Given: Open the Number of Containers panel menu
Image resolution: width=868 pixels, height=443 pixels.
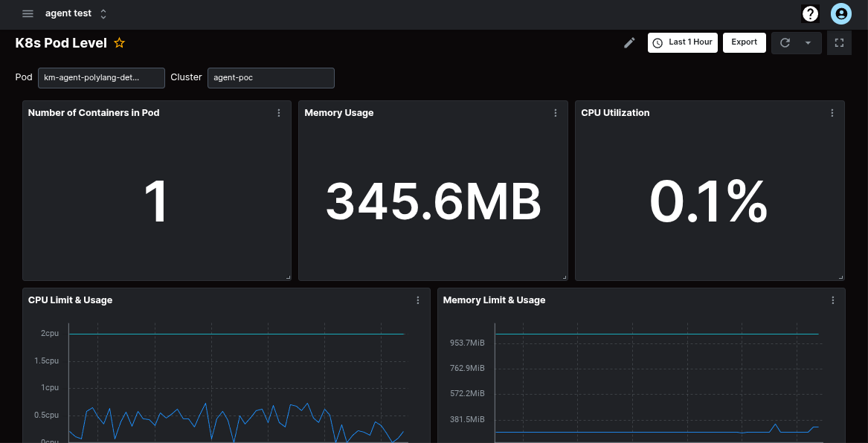Looking at the screenshot, I should (x=278, y=112).
